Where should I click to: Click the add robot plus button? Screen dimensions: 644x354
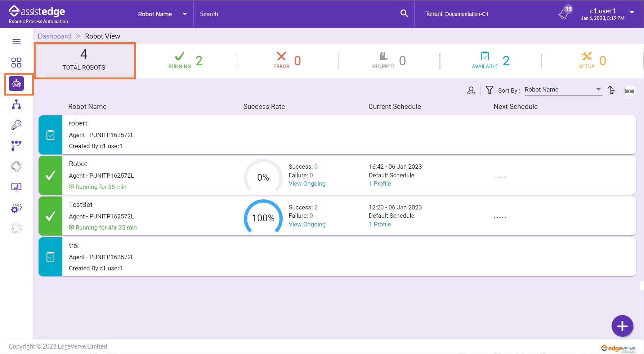622,326
